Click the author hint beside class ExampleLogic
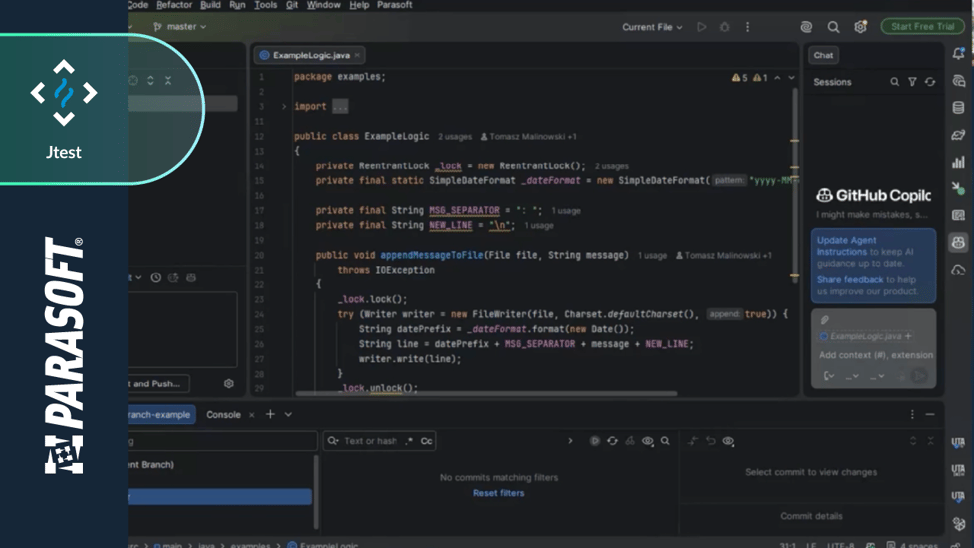 click(x=528, y=137)
